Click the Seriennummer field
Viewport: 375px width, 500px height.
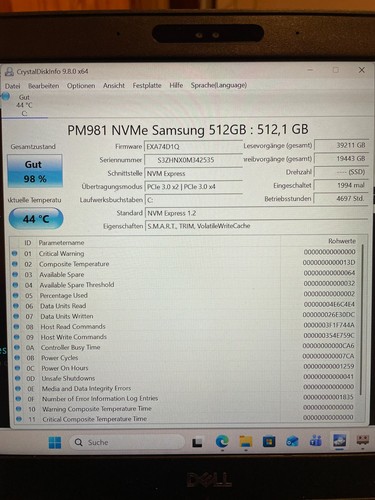(x=194, y=160)
